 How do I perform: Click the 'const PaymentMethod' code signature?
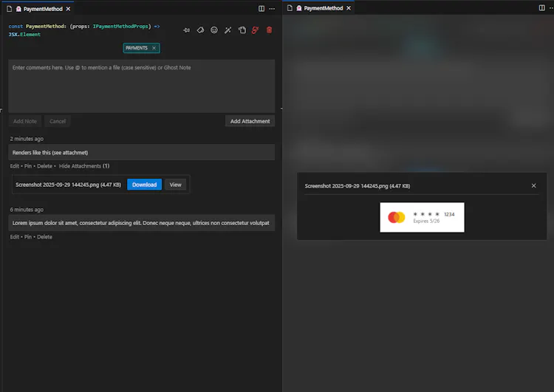point(84,30)
